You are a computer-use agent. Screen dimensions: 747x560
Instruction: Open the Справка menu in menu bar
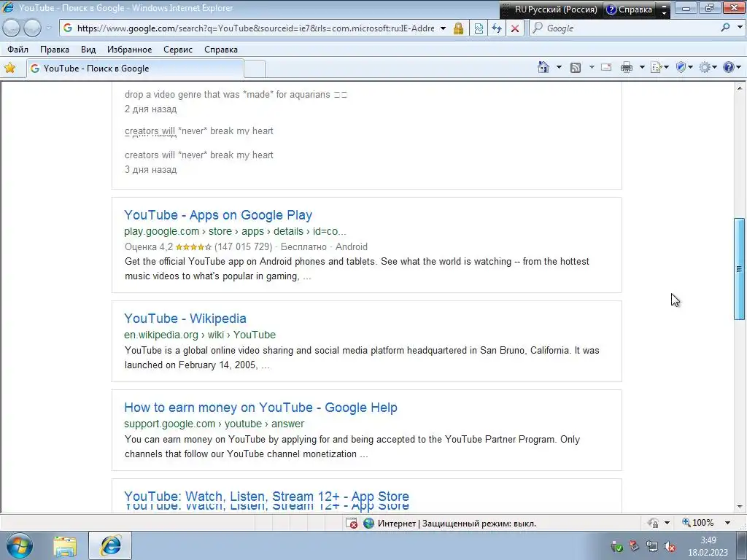pos(220,50)
